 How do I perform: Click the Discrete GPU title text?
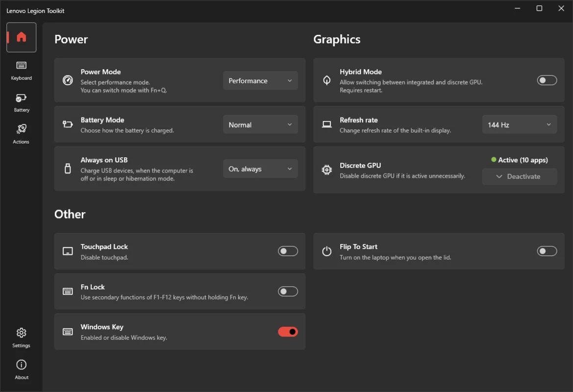360,166
